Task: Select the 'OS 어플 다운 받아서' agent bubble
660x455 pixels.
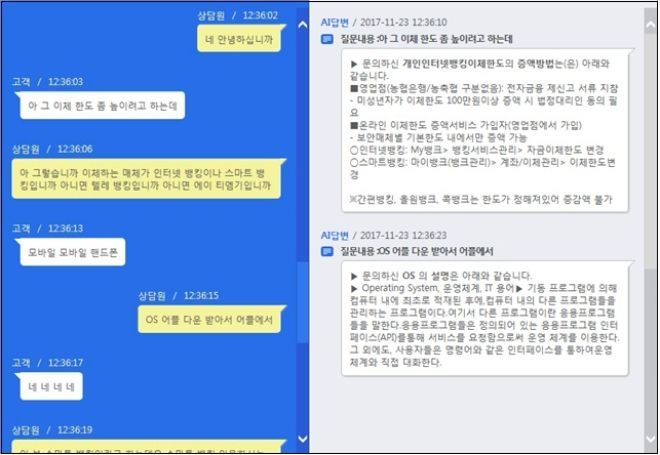Action: [x=210, y=319]
